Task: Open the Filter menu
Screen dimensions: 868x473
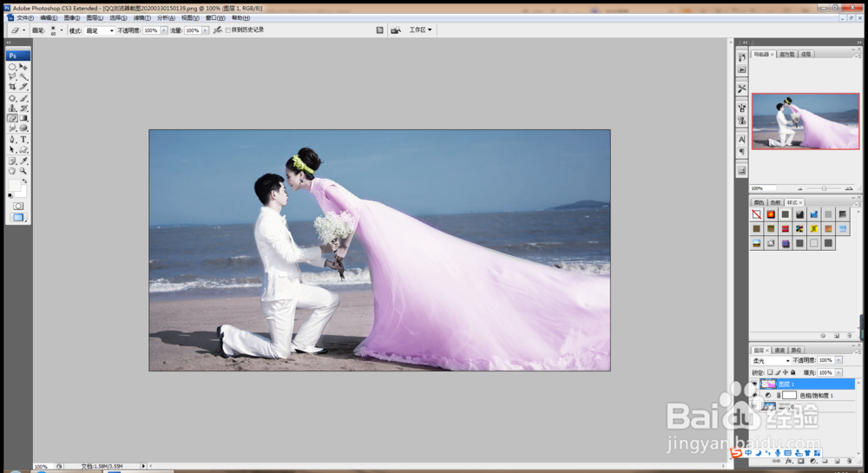Action: point(141,17)
